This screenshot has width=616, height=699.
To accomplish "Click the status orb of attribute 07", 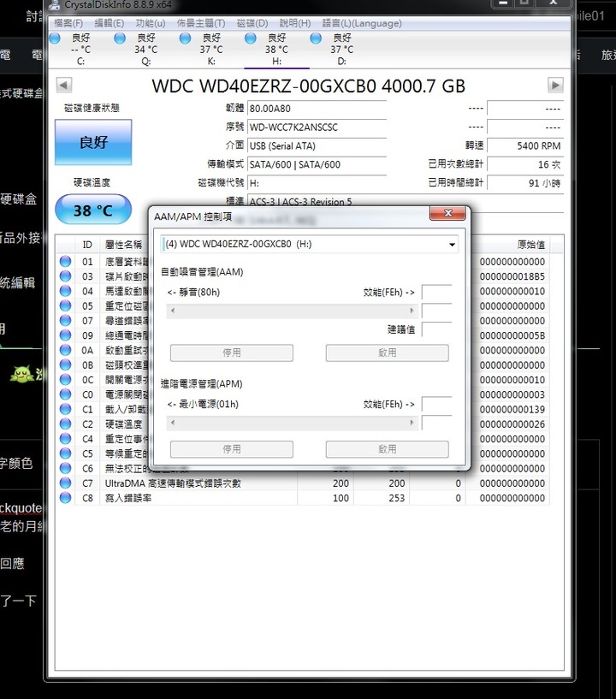I will pos(65,320).
